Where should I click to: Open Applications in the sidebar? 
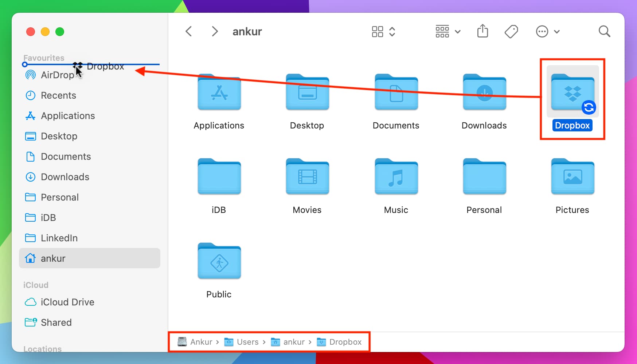coord(89,116)
